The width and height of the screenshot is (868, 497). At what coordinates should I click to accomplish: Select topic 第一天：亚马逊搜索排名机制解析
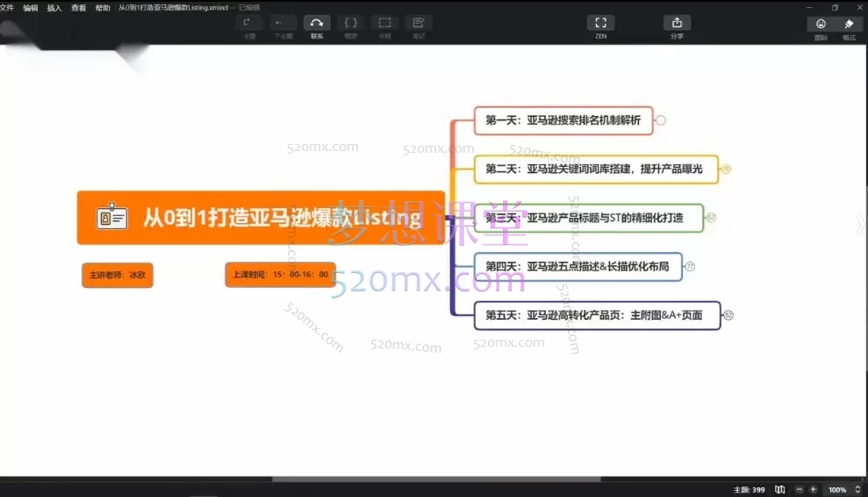563,120
